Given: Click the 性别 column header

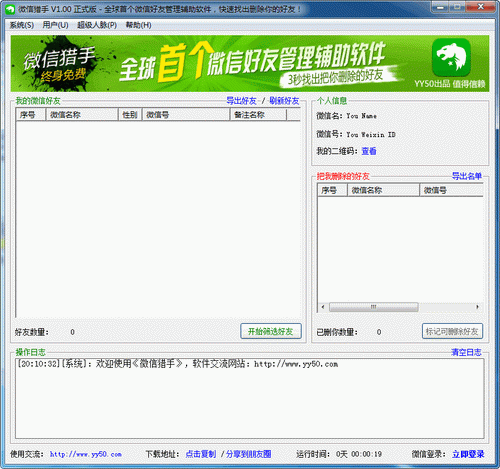Looking at the screenshot, I should pyautogui.click(x=130, y=115).
